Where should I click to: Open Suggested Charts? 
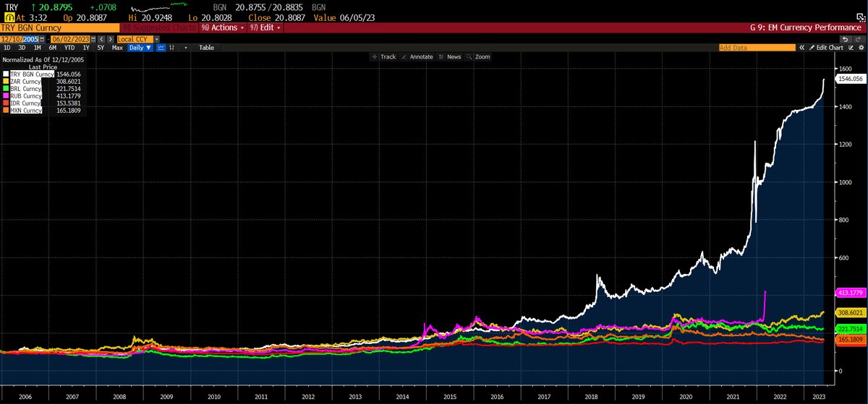pos(159,27)
